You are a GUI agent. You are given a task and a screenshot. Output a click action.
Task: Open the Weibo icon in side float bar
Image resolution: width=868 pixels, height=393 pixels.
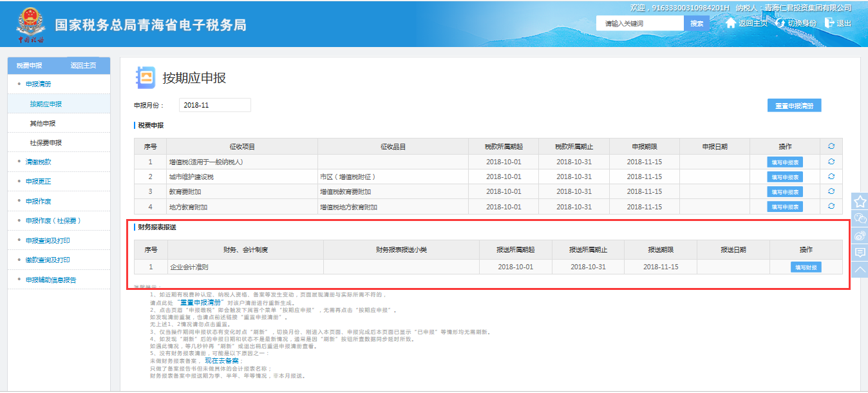tap(860, 236)
